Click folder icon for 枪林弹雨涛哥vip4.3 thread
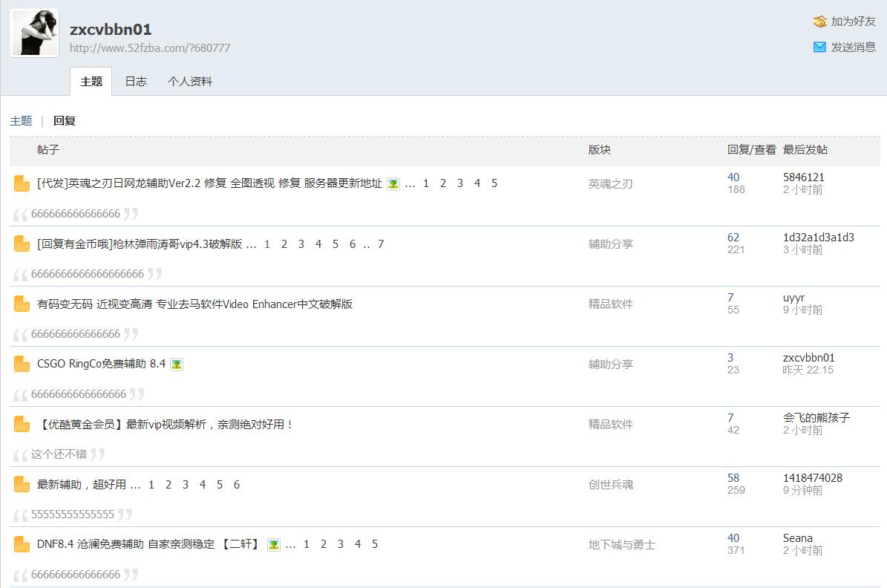Screen dimensions: 887x588 coord(22,244)
